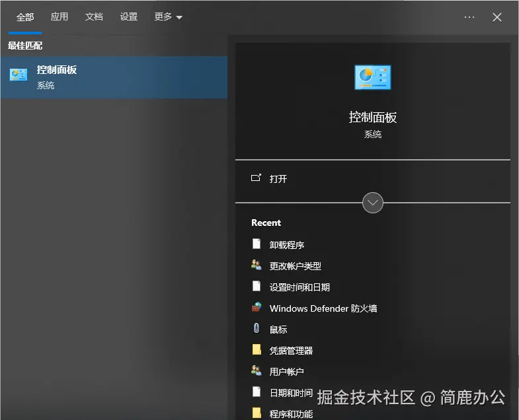Open the three-dot options menu
This screenshot has width=519, height=420.
[x=469, y=17]
